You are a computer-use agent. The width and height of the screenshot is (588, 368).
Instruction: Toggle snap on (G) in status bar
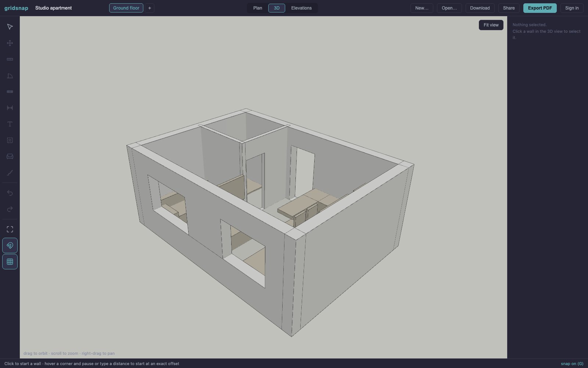click(572, 364)
